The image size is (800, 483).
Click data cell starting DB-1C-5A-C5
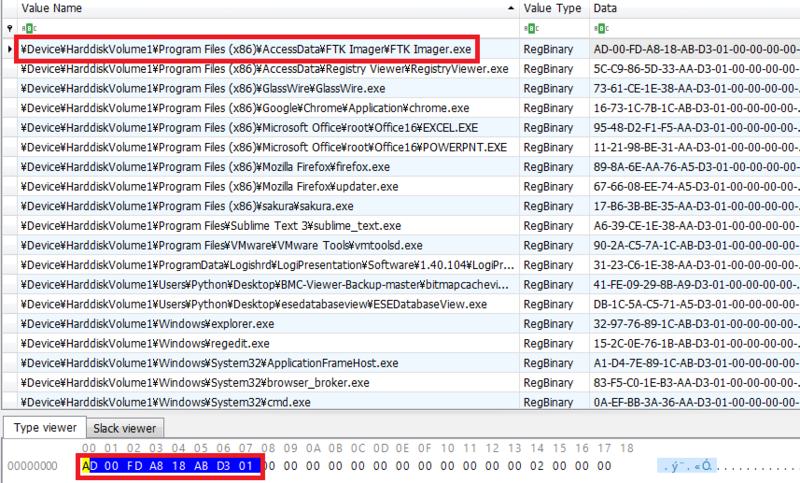[695, 304]
